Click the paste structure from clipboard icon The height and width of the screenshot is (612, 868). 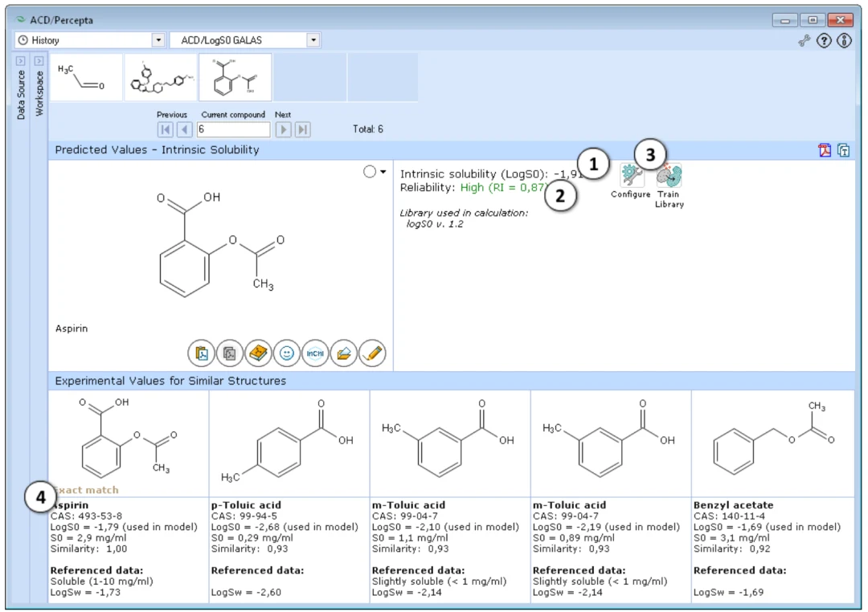[x=202, y=353]
